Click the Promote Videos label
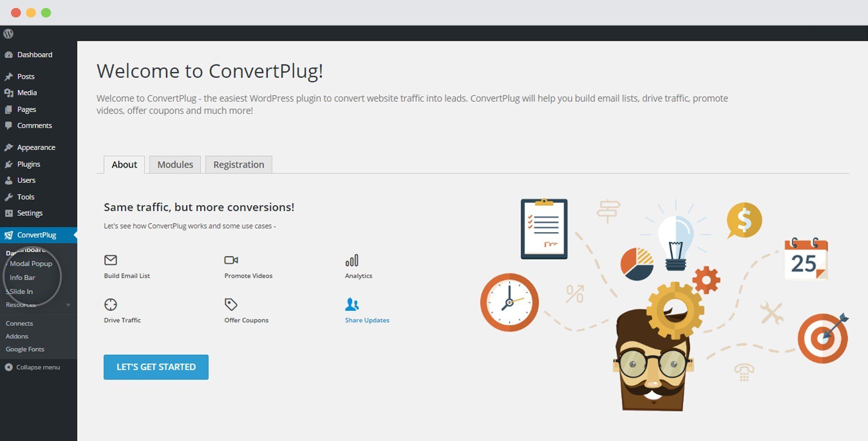 tap(248, 276)
